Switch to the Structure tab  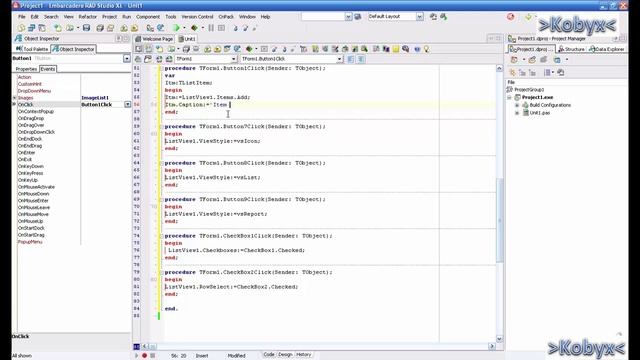point(571,49)
